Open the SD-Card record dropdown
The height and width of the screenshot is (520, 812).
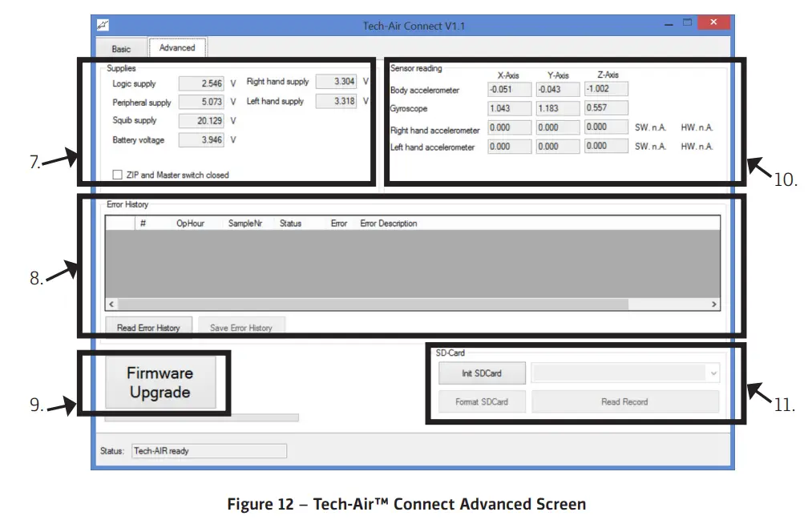(x=625, y=373)
